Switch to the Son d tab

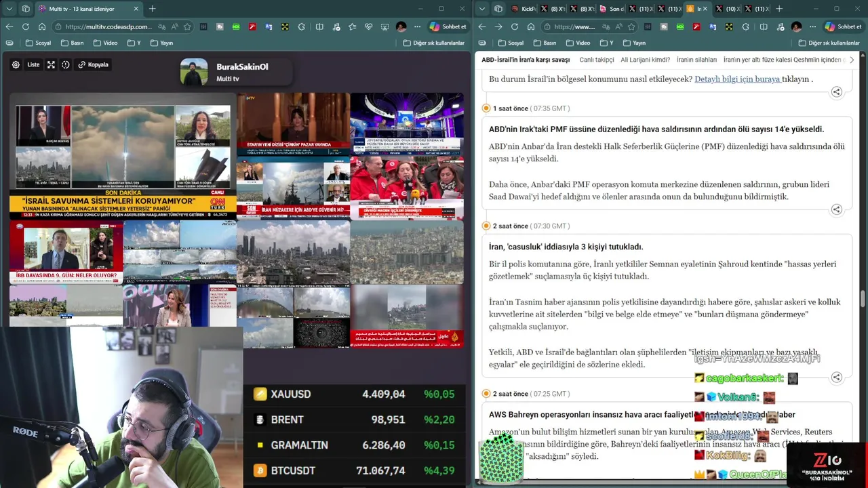(612, 9)
